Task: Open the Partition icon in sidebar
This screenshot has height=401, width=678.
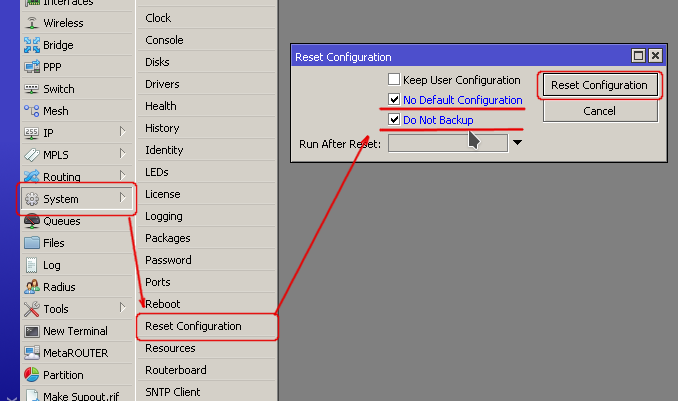Action: point(31,375)
